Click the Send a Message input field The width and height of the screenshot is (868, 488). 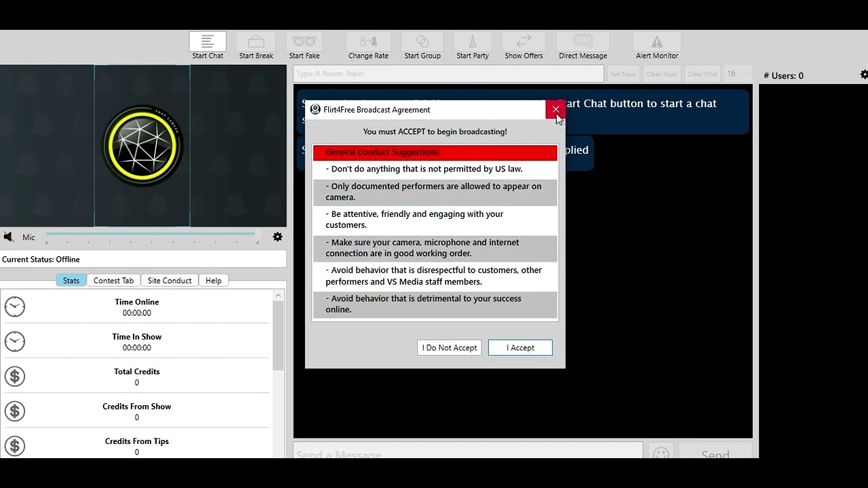pyautogui.click(x=468, y=451)
